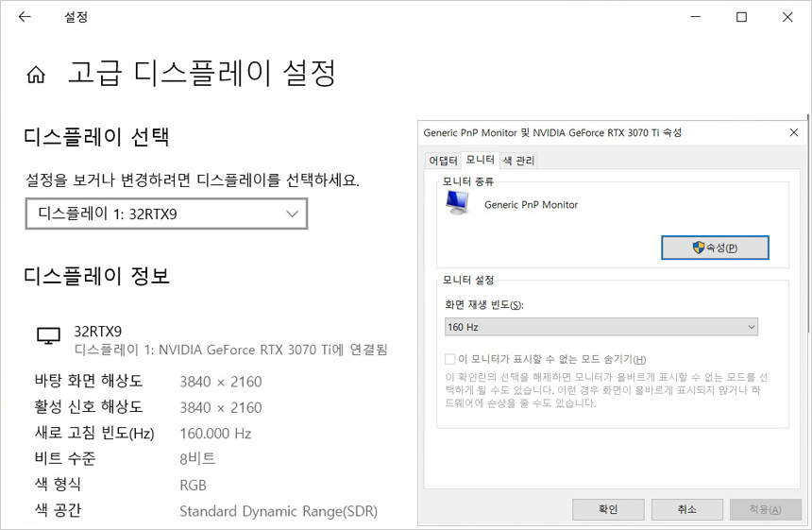Image resolution: width=812 pixels, height=530 pixels.
Task: Close the 설정 window
Action: 787,17
